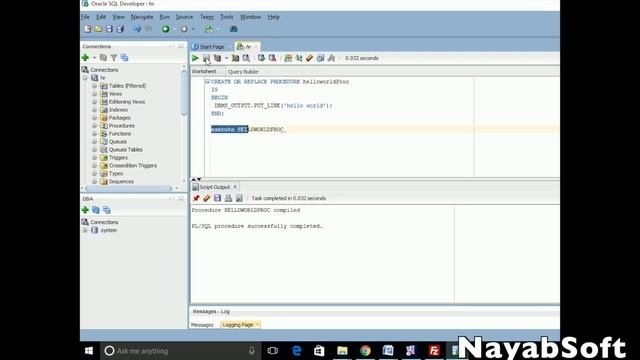Click the New file icon in the main toolbar
The height and width of the screenshot is (360, 640).
(87, 29)
